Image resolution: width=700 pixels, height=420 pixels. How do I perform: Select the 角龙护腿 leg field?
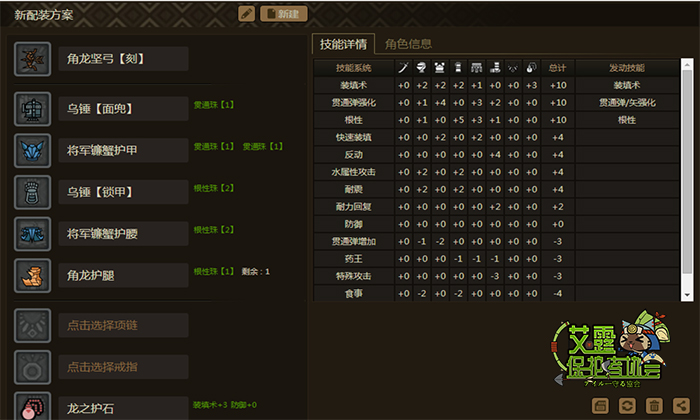[x=123, y=275]
